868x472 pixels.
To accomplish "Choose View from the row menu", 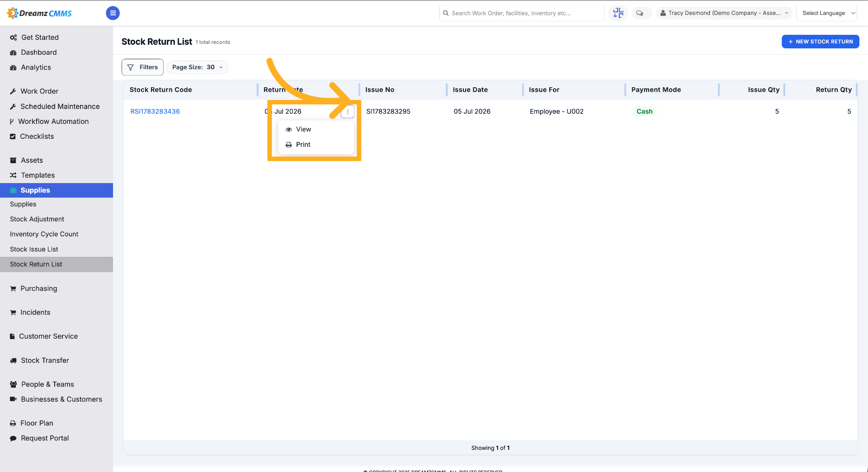I will tap(316, 129).
